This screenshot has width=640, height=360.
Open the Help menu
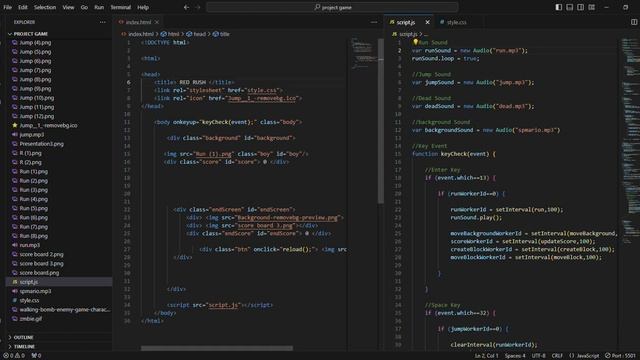pos(143,7)
